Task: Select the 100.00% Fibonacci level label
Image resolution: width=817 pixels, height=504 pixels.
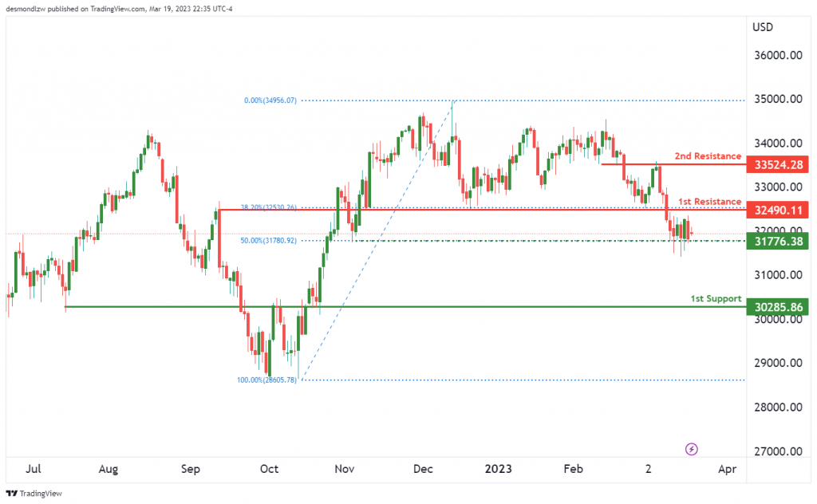Action: [266, 380]
